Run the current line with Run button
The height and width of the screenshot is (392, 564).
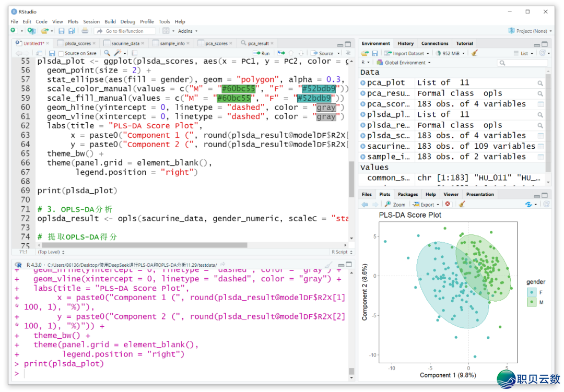pyautogui.click(x=262, y=53)
